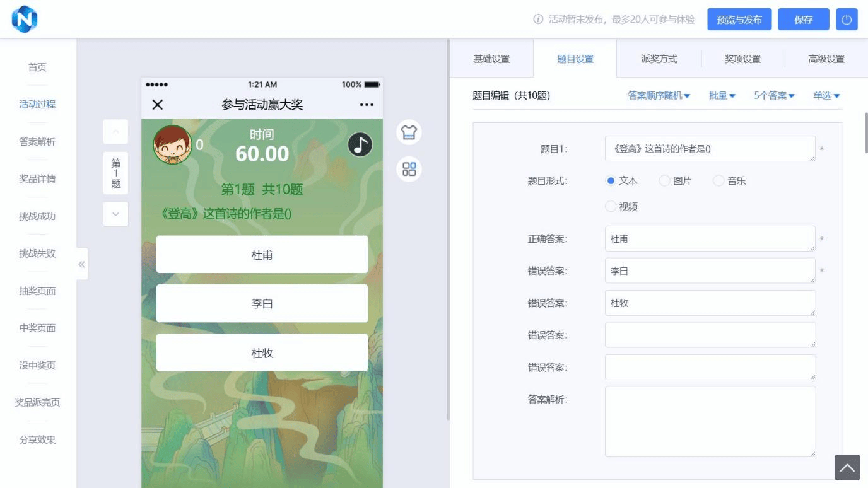Click the down chevron below 第1题
This screenshot has width=868, height=488.
pyautogui.click(x=115, y=214)
